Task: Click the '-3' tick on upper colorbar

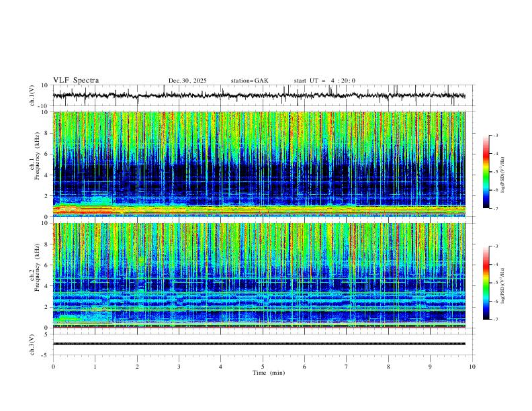Action: [495, 135]
